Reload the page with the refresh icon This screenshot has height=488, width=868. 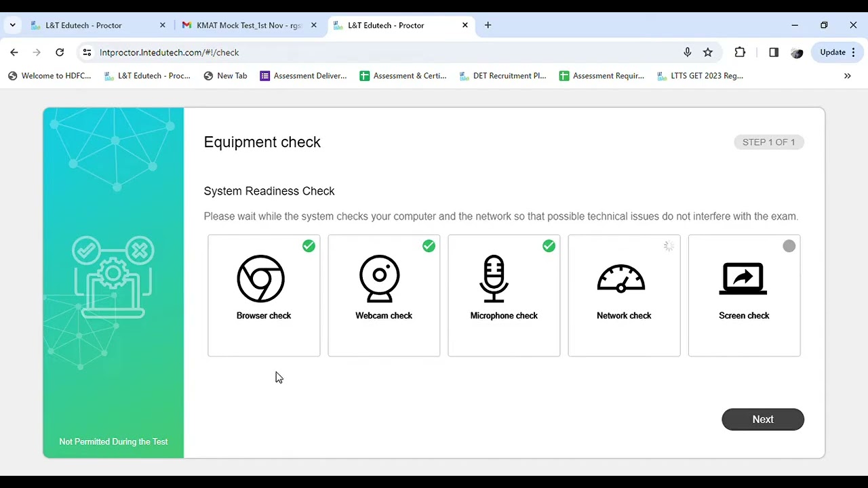(x=60, y=52)
